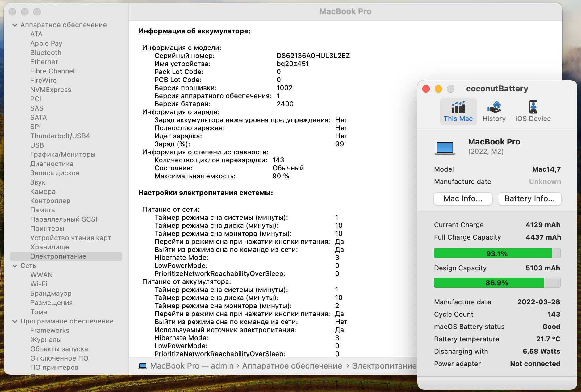
Task: Select Хранилище in sidebar
Action: [50, 247]
